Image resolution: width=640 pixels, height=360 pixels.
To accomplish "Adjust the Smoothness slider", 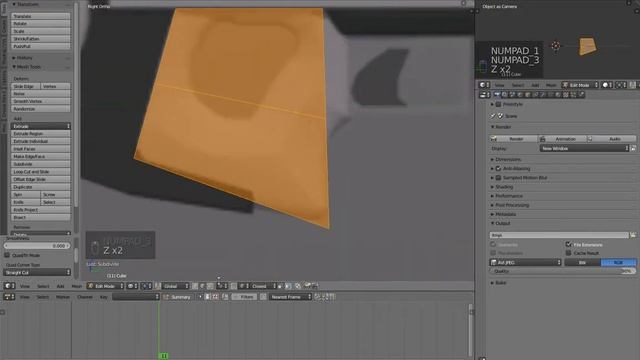I will pos(37,246).
